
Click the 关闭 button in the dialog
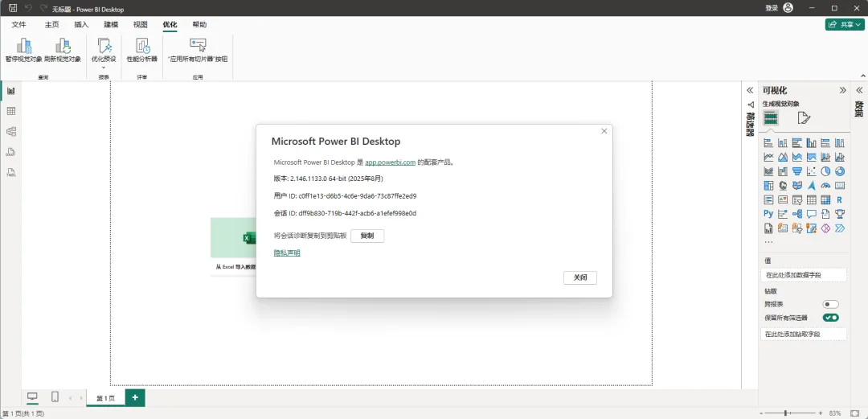coord(580,277)
